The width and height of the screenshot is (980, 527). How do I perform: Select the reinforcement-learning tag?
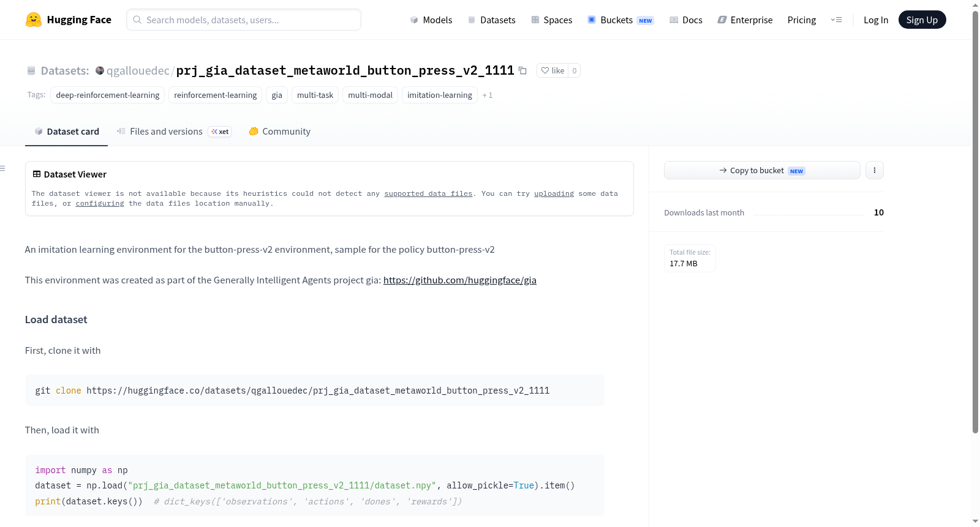click(216, 95)
